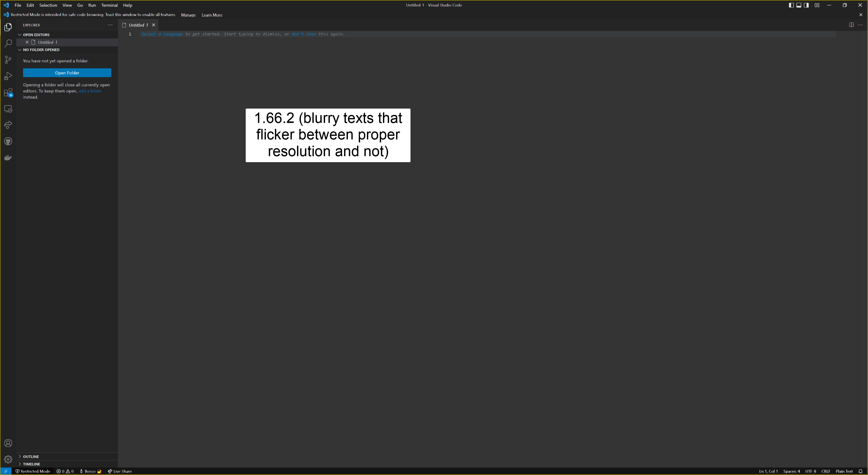Open the Source Control view
Screen dimensions: 868x475
pos(8,60)
